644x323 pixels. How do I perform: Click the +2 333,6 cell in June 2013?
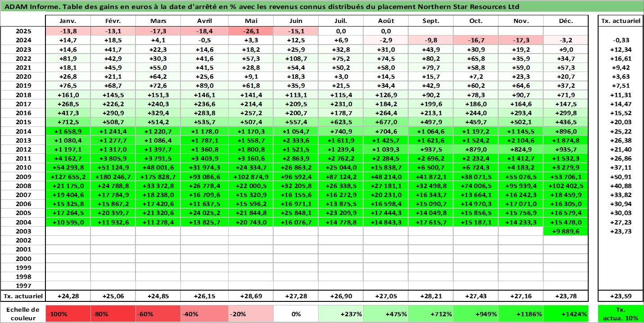296,140
